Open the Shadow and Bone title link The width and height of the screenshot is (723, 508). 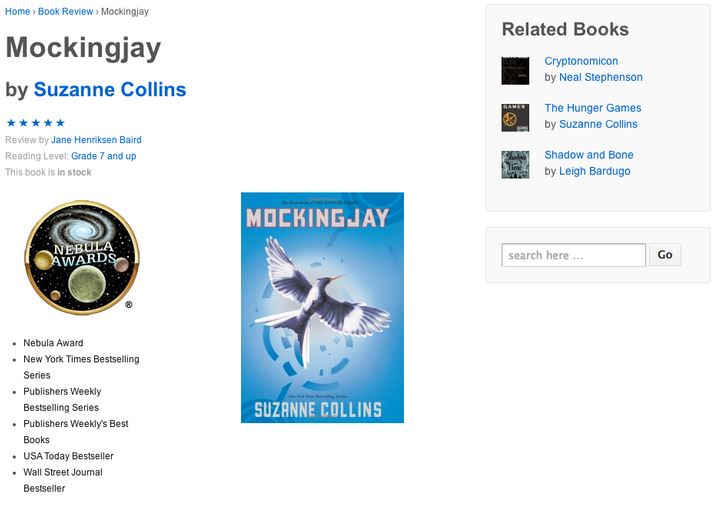click(589, 155)
